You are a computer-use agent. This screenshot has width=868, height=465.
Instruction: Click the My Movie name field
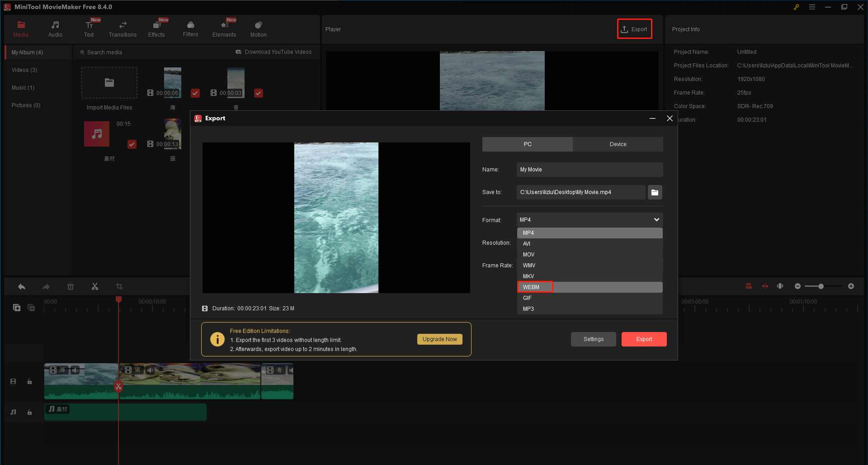point(589,169)
